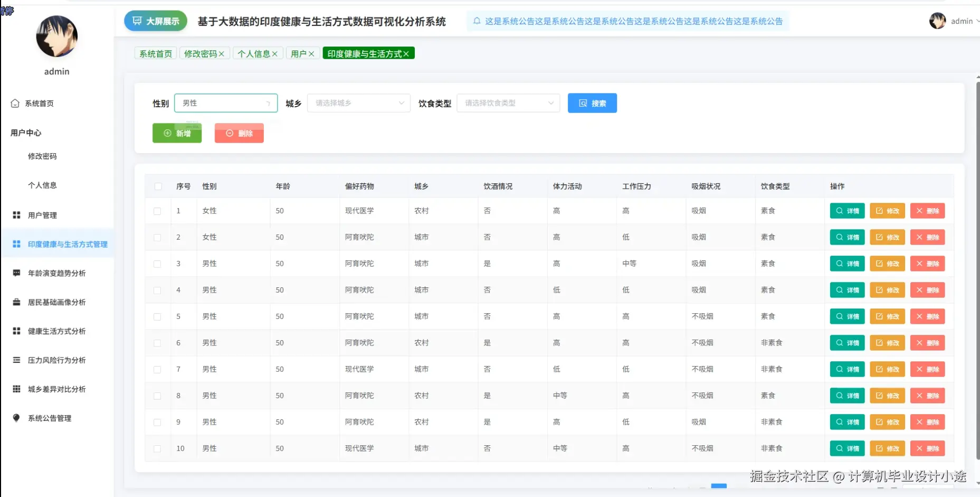Click the 性别 input showing 男性

[226, 103]
